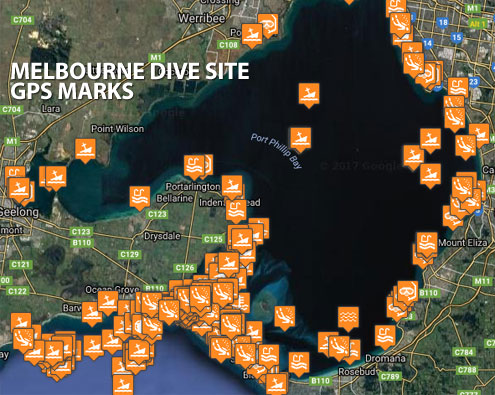The image size is (495, 395).
Task: Select the C129 road shield
Action: pos(129,255)
